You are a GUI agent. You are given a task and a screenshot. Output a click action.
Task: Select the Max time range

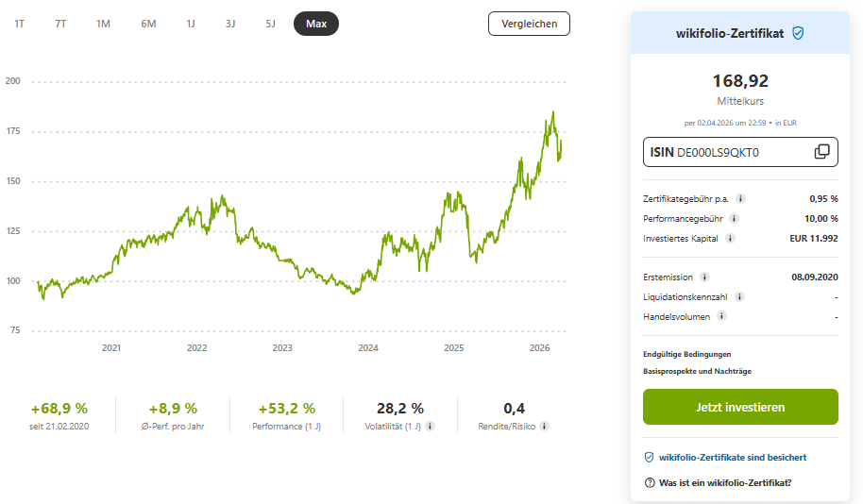[x=316, y=24]
